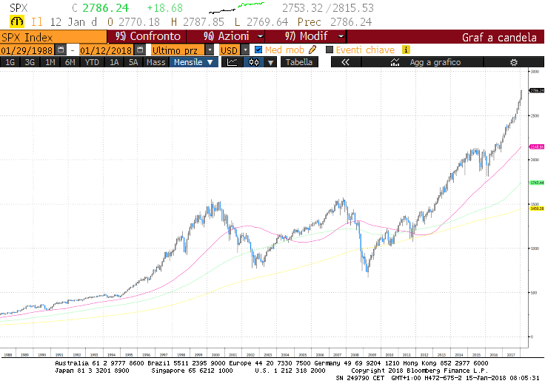Toggle the Med mob checkbox
The width and height of the screenshot is (545, 392).
[258, 50]
